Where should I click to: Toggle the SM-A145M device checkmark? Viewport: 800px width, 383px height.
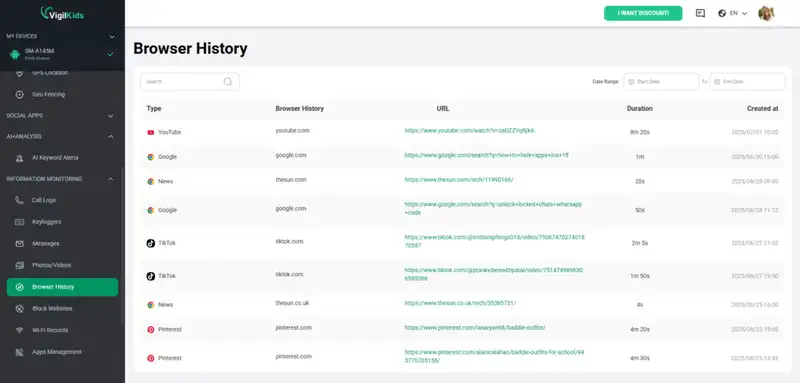pyautogui.click(x=111, y=54)
